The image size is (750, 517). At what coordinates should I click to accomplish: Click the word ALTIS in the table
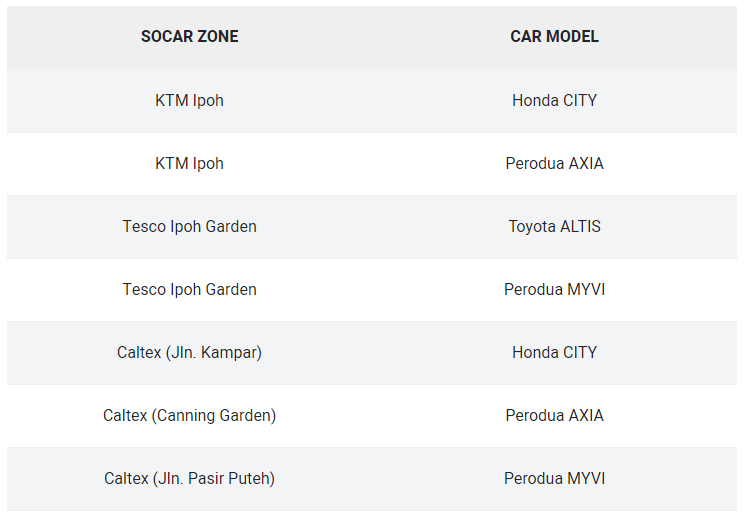click(580, 226)
